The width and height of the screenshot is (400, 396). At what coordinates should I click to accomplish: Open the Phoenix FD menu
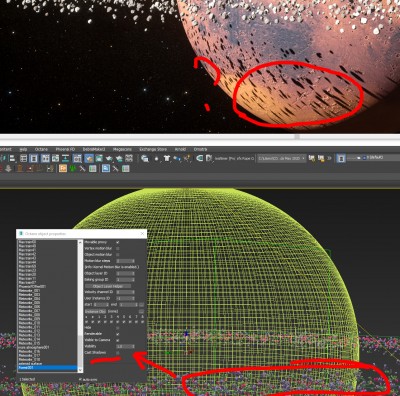click(x=65, y=149)
